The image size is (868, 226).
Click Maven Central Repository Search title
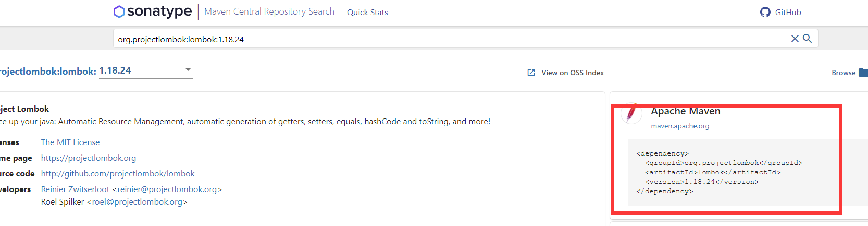tap(269, 11)
